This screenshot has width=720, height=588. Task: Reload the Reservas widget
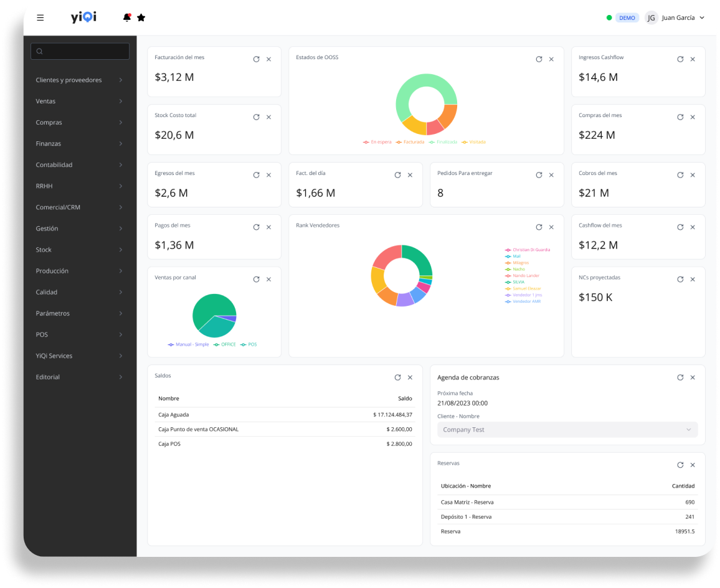680,465
